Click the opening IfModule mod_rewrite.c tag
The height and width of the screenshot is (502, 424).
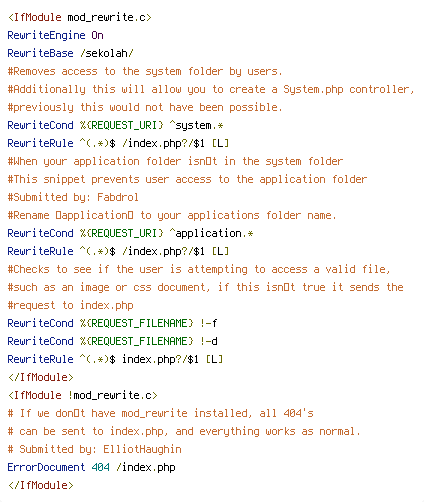[x=80, y=17]
